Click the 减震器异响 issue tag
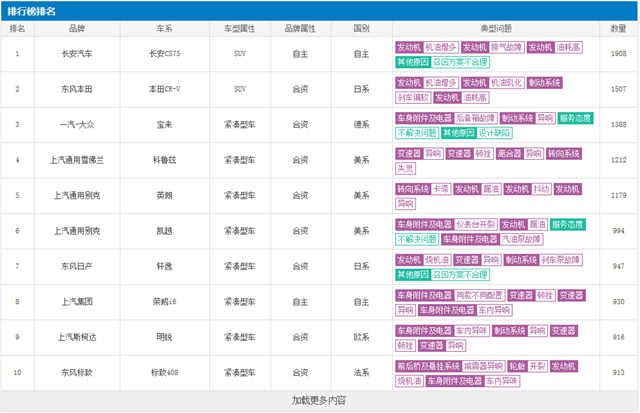 point(484,366)
